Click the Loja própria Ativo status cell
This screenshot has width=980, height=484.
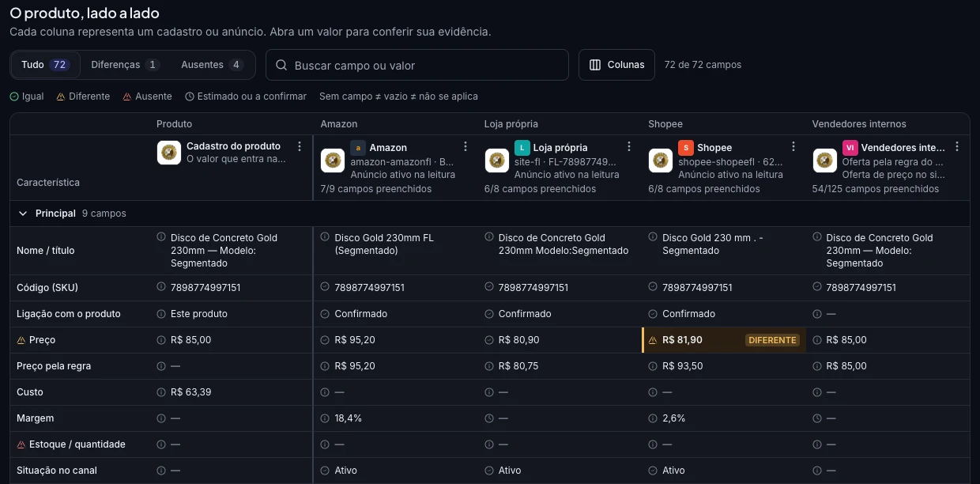point(560,471)
